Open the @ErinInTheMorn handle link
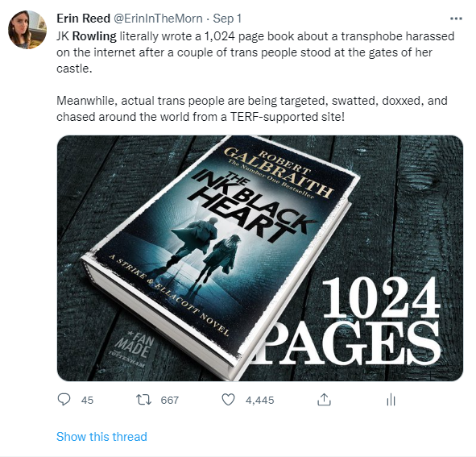The height and width of the screenshot is (457, 476). pos(158,19)
